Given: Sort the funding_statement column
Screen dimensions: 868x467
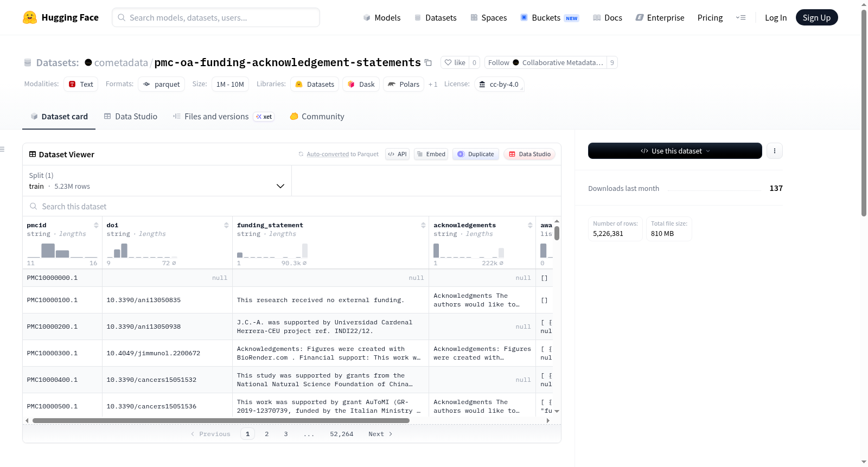Looking at the screenshot, I should pos(423,225).
